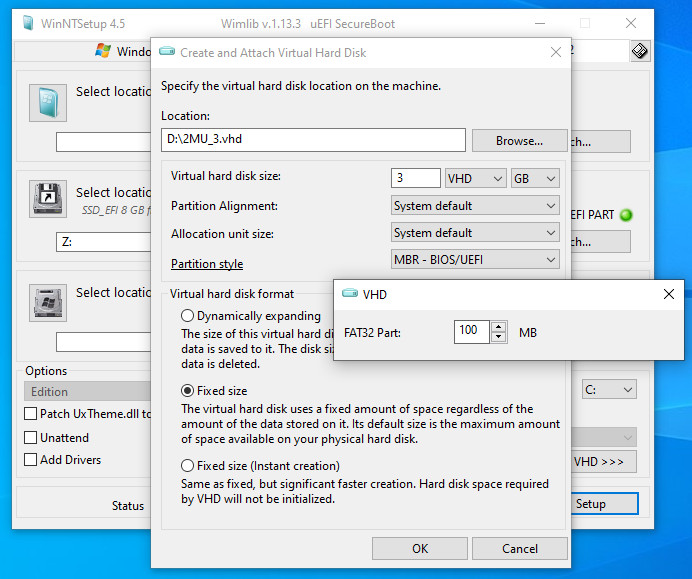Click the green EFI PART status indicator
The width and height of the screenshot is (692, 579).
click(626, 215)
